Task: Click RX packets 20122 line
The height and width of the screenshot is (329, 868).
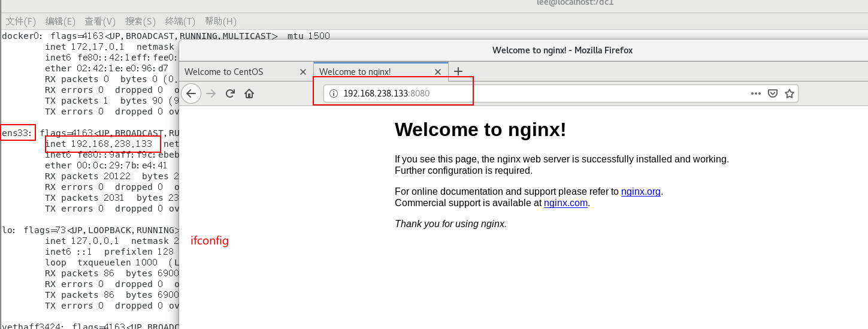Action: (x=111, y=176)
